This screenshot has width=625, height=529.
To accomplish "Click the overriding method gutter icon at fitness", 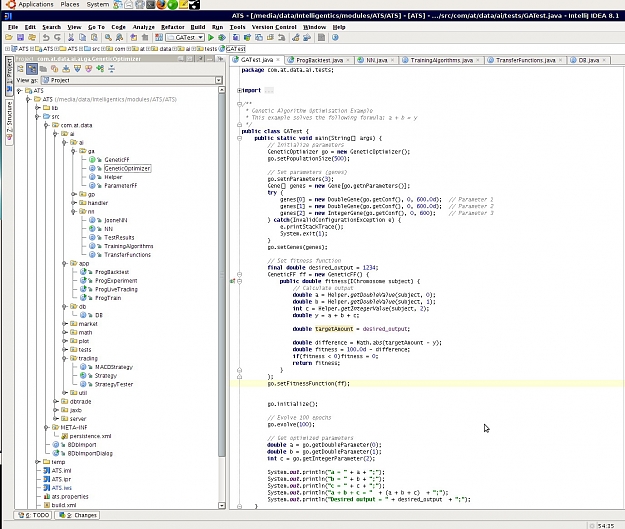I will [x=232, y=281].
